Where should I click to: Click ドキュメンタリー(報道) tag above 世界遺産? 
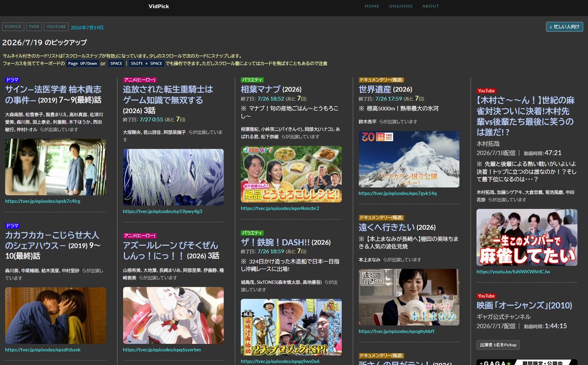(381, 80)
